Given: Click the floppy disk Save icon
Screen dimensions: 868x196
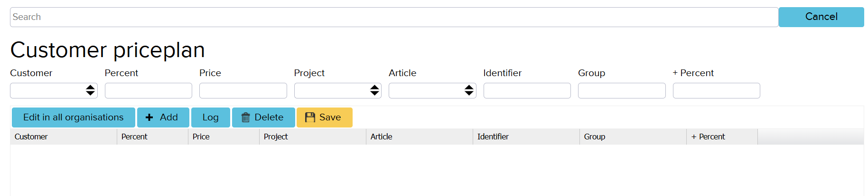Looking at the screenshot, I should [x=310, y=118].
